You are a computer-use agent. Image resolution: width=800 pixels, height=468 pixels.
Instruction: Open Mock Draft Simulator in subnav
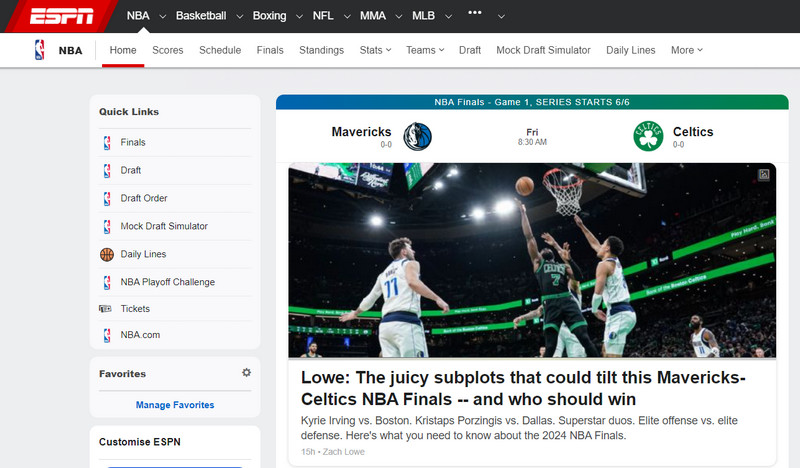[x=543, y=50]
